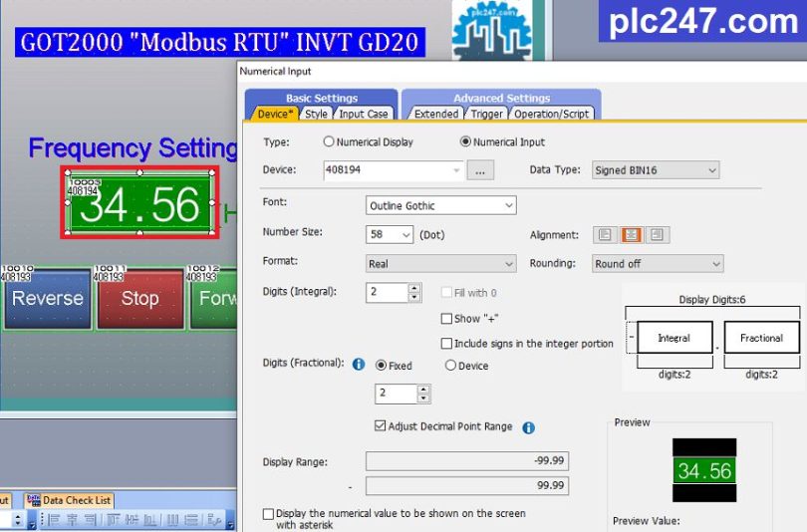Open Number Size 58 dropdown
Screen dimensions: 807x532
coord(405,235)
